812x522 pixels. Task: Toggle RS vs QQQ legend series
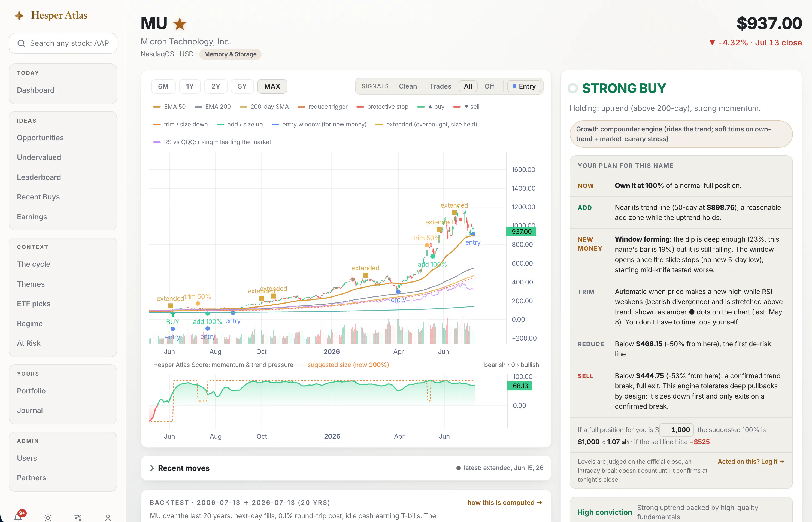click(x=212, y=142)
